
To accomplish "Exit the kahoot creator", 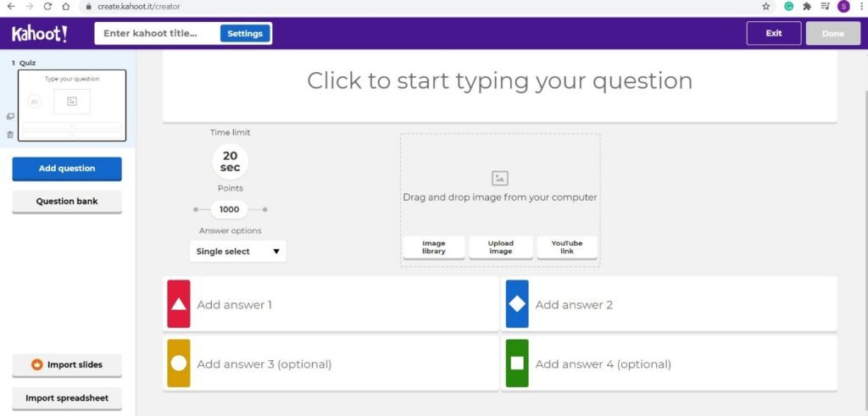I will click(773, 33).
